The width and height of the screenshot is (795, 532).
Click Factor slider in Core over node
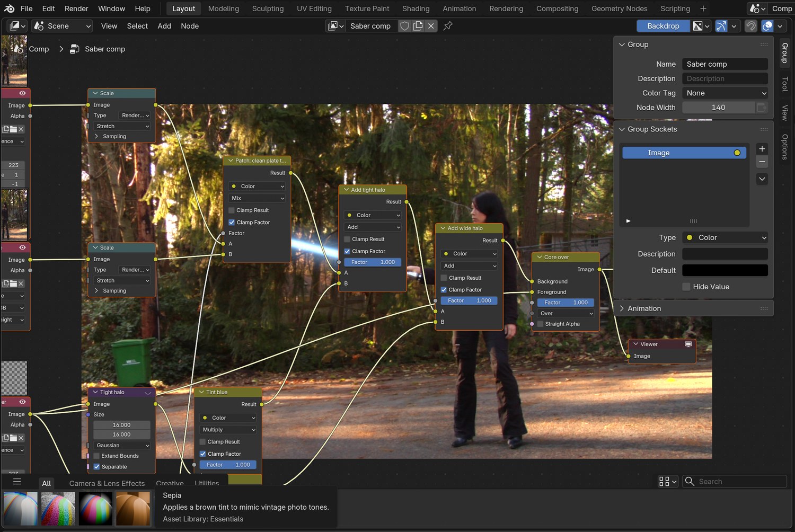566,303
